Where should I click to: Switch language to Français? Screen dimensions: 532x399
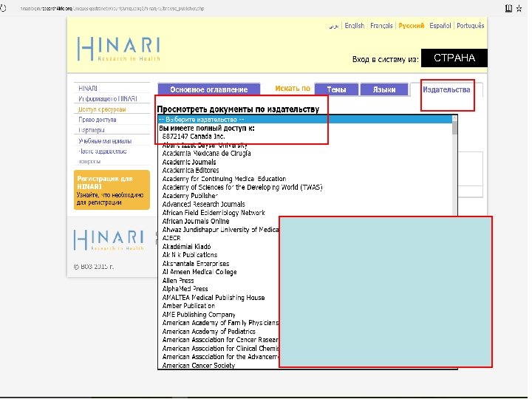pos(381,26)
